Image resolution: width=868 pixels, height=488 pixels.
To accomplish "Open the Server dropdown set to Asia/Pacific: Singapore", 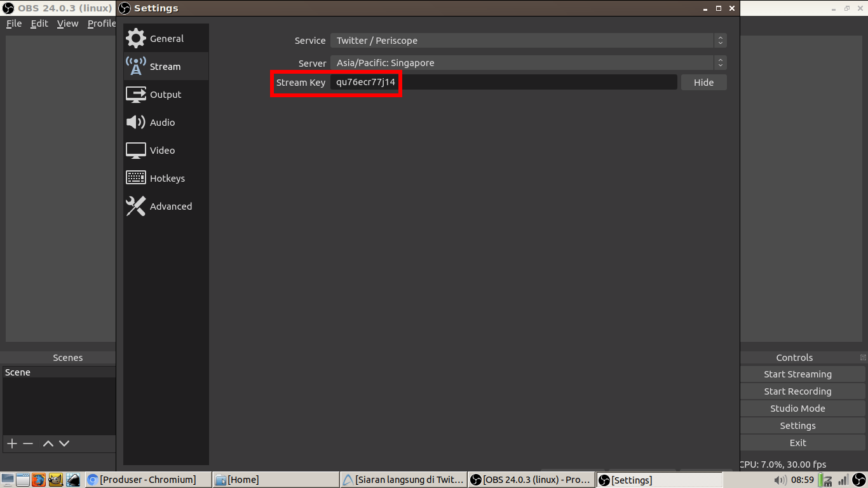I will [x=528, y=63].
